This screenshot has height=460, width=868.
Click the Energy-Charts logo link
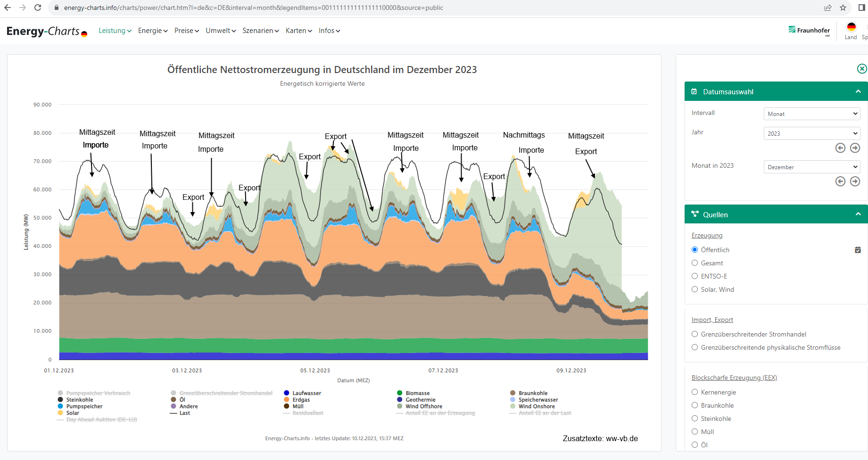tap(47, 32)
